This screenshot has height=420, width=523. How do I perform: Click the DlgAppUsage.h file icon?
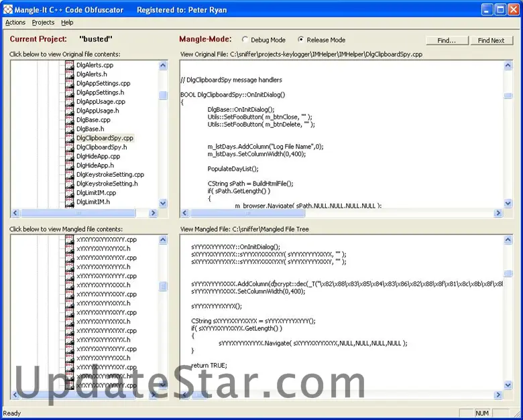(69, 111)
